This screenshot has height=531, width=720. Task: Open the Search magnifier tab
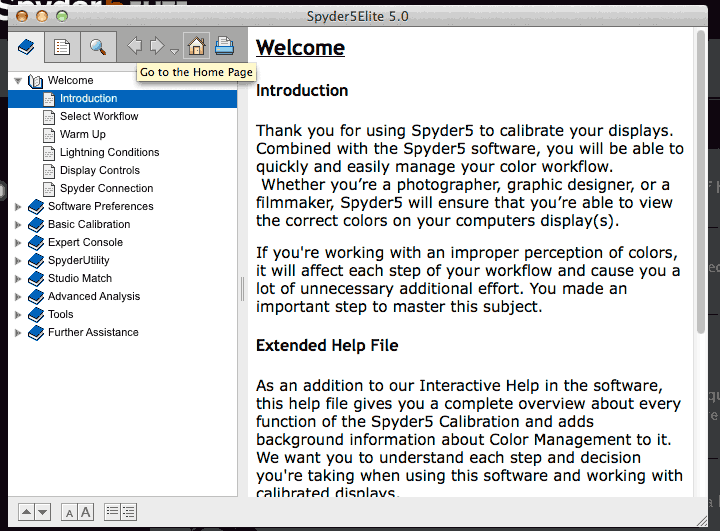pyautogui.click(x=98, y=46)
